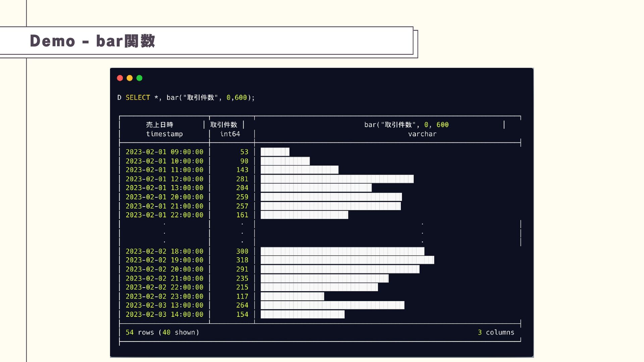Click the bar for 2023-02-01 12:00:00 row
Screen dimensions: 644x362
(337, 179)
